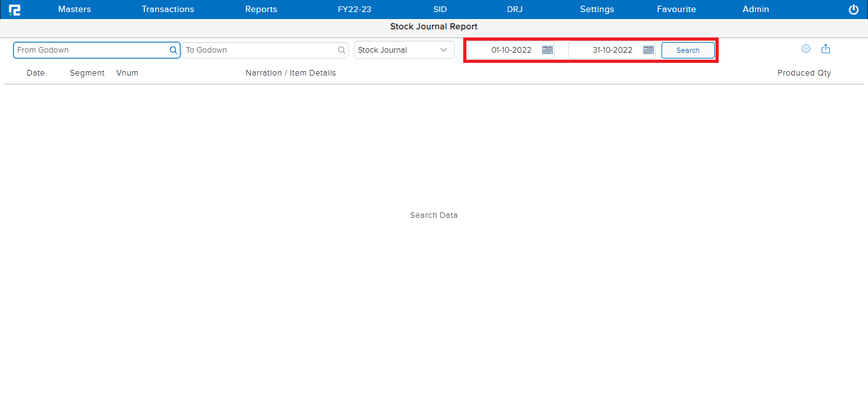Open the FY22-23 financial year selector
Screen dimensions: 868x397
tap(355, 10)
